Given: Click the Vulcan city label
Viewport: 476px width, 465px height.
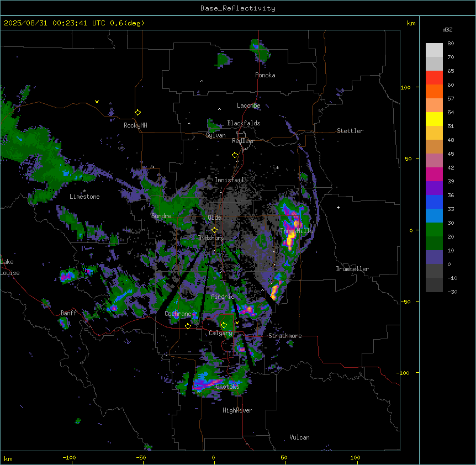Looking at the screenshot, I should click(299, 437).
